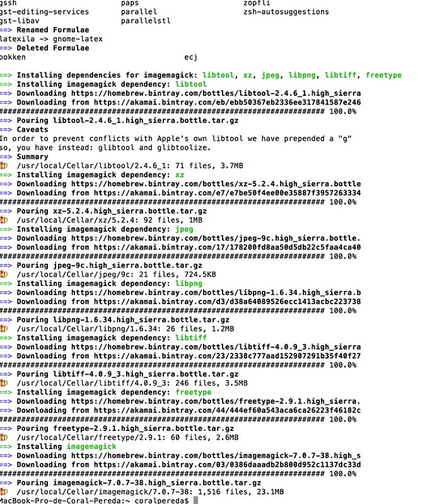Viewport: 442px width, 504px height.
Task: Click the 'ecj' deleted formula
Action: pyautogui.click(x=191, y=57)
